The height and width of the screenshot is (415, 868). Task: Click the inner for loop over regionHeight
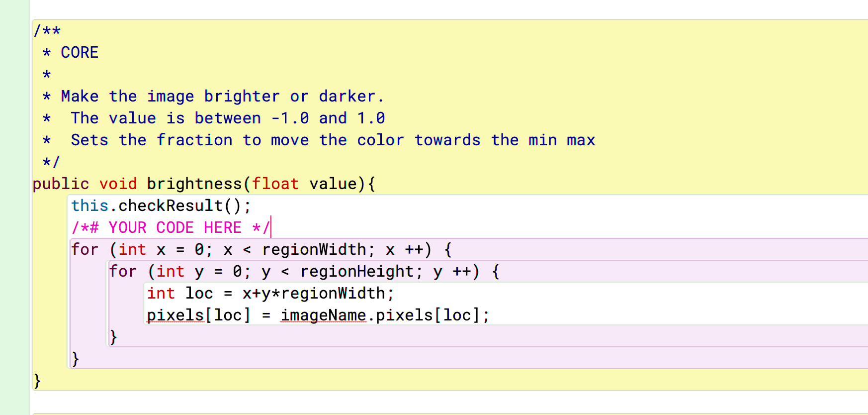click(x=304, y=271)
